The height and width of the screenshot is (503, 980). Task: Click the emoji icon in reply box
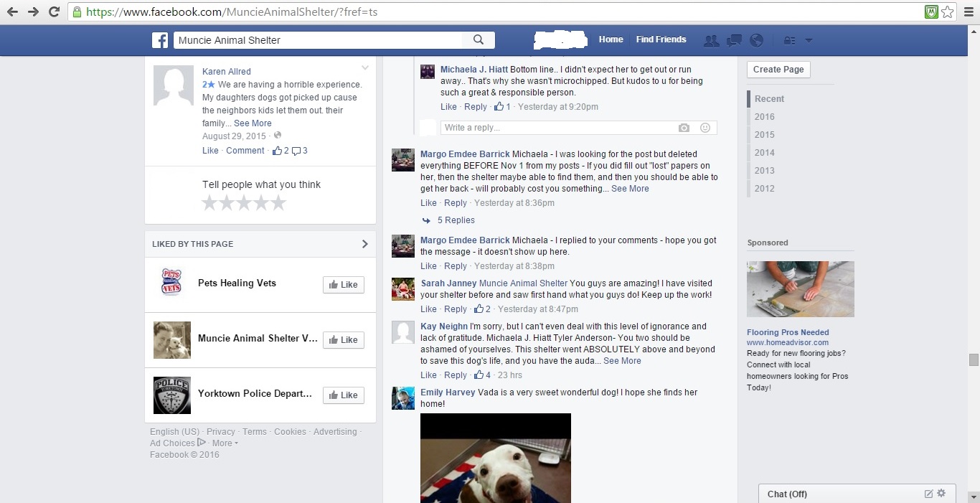[705, 128]
